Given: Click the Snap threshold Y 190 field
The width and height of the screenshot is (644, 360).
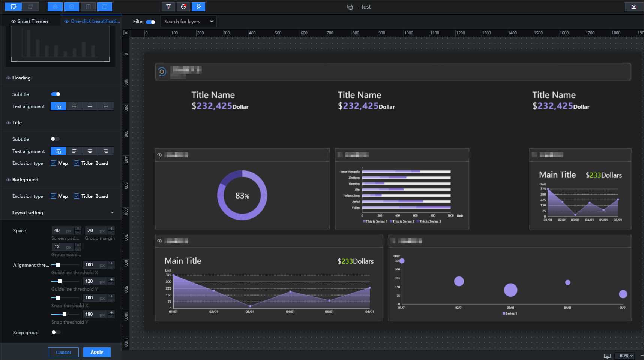Looking at the screenshot, I should coord(96,314).
